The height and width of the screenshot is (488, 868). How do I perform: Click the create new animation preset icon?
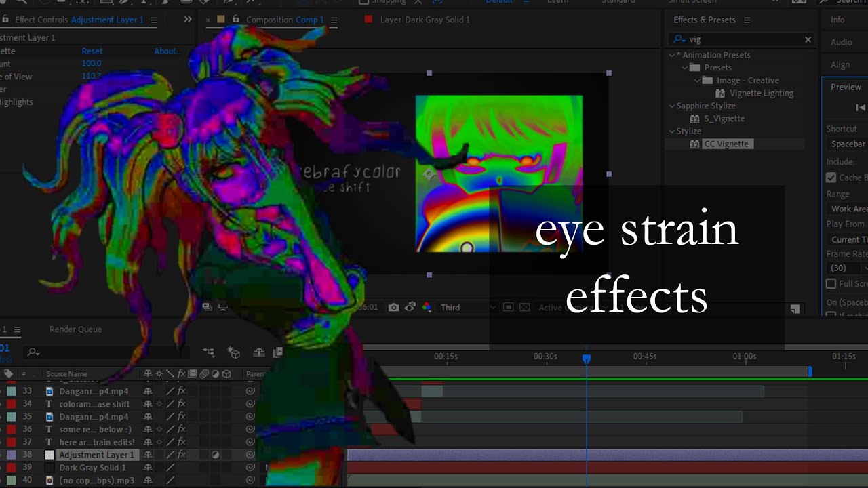(795, 309)
